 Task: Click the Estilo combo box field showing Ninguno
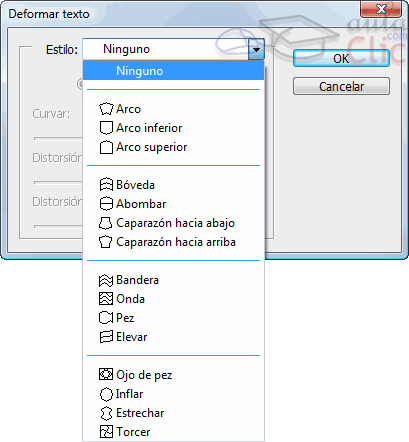click(173, 49)
